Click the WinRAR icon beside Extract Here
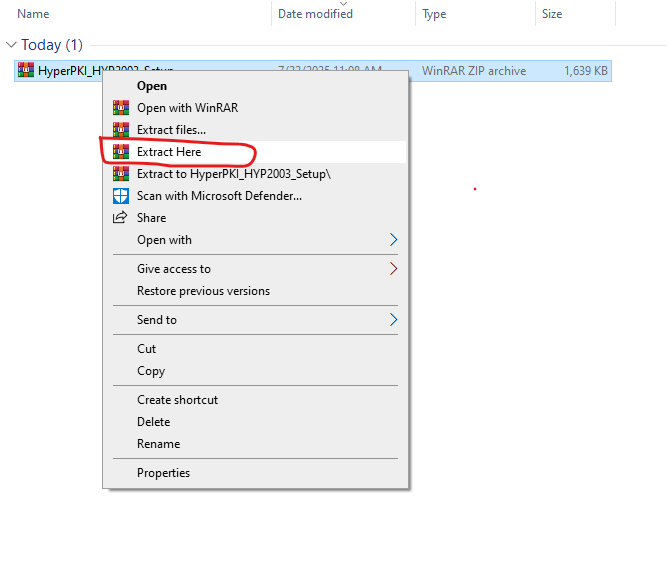667x579 pixels. (121, 152)
